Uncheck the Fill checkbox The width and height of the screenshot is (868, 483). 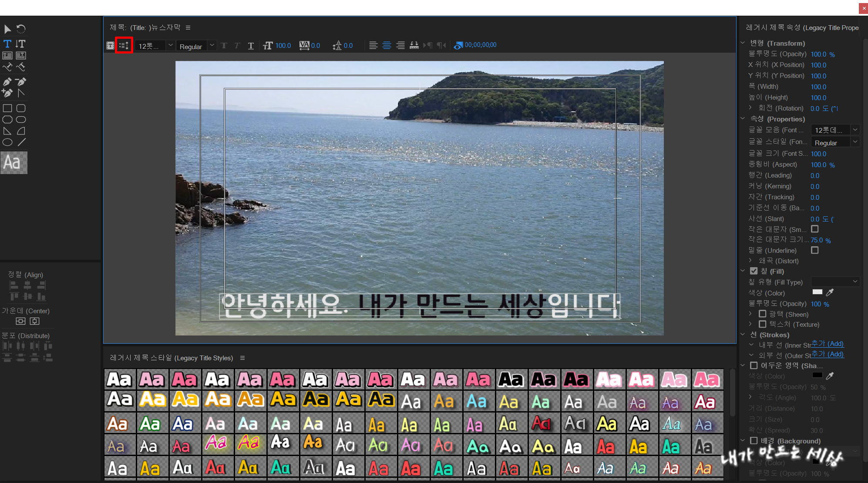pos(754,271)
